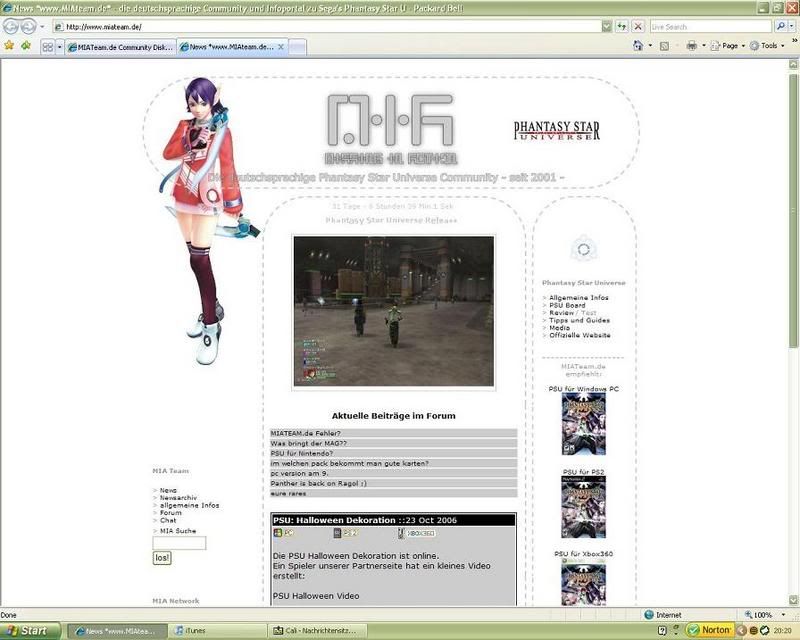Open the PSU Board link

pos(567,305)
